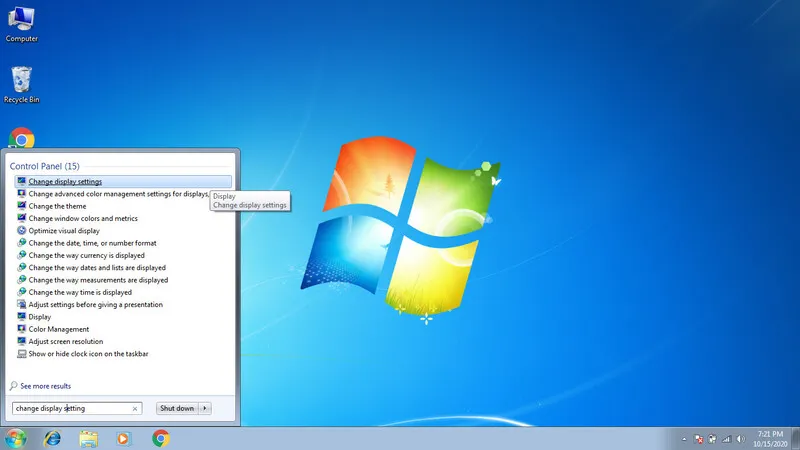The width and height of the screenshot is (800, 450).
Task: Open Windows Media Player taskbar icon
Action: coord(123,438)
